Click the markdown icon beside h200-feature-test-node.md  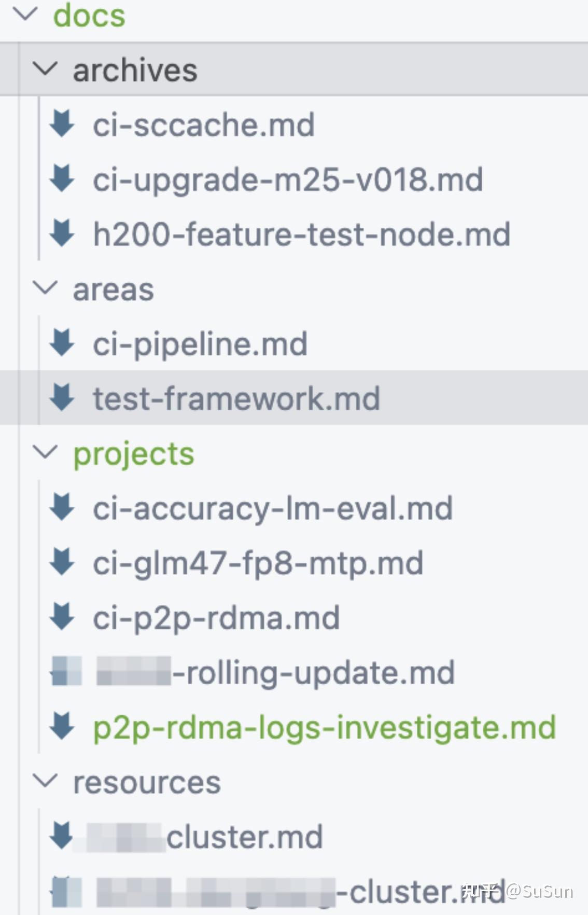point(62,233)
